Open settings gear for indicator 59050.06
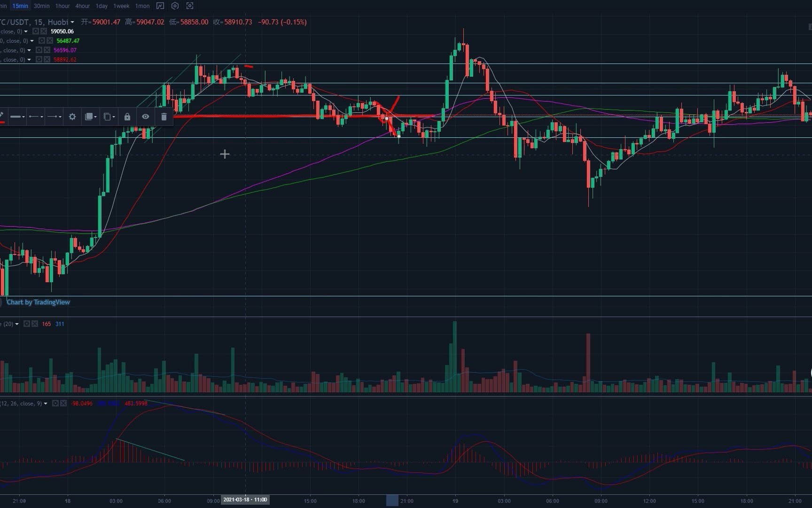The image size is (812, 508). (36, 32)
